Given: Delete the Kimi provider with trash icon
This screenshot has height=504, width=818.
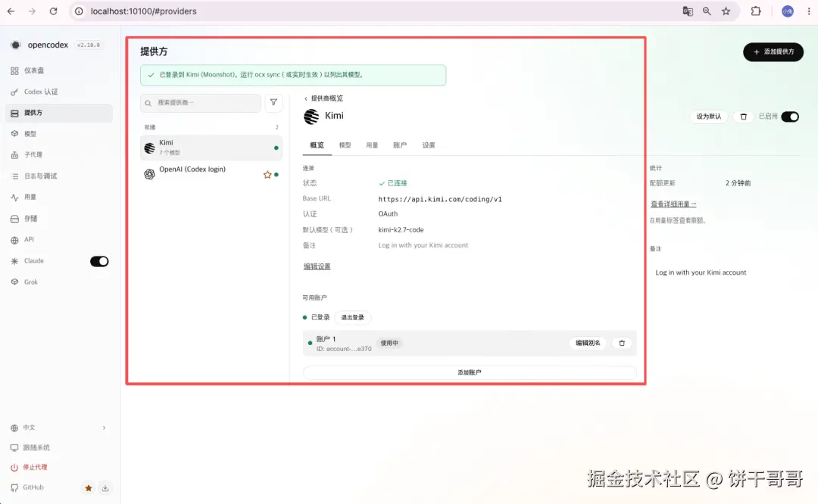Looking at the screenshot, I should [744, 117].
